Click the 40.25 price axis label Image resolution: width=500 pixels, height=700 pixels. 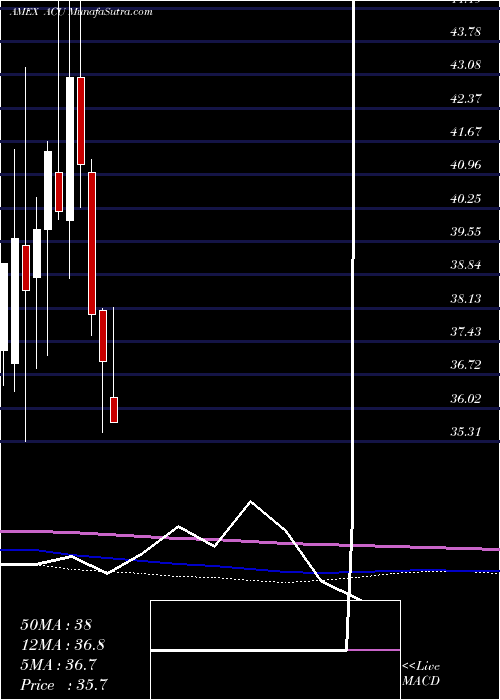pyautogui.click(x=466, y=199)
